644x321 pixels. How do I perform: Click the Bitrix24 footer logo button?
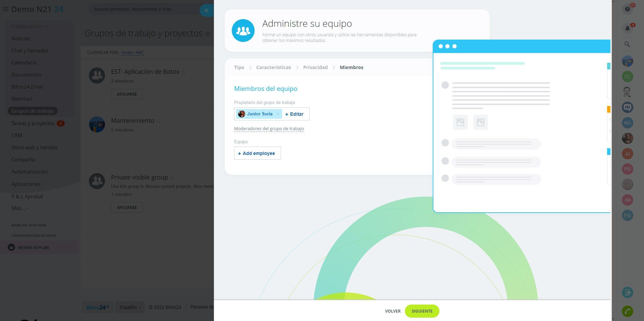pos(98,307)
